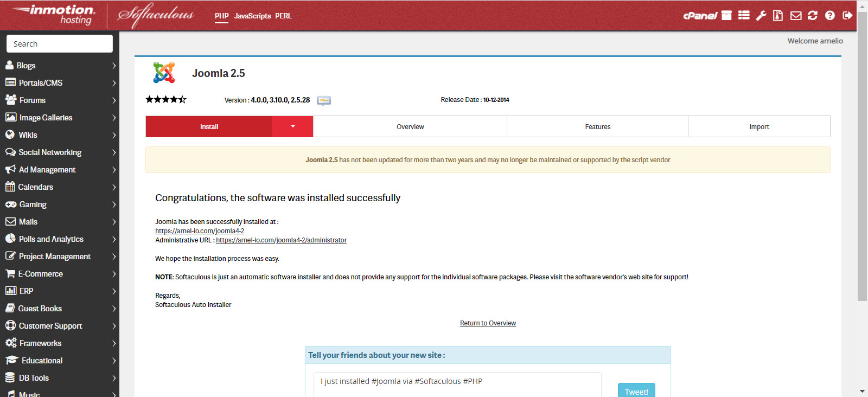
Task: Open help question mark icon
Action: point(830,15)
